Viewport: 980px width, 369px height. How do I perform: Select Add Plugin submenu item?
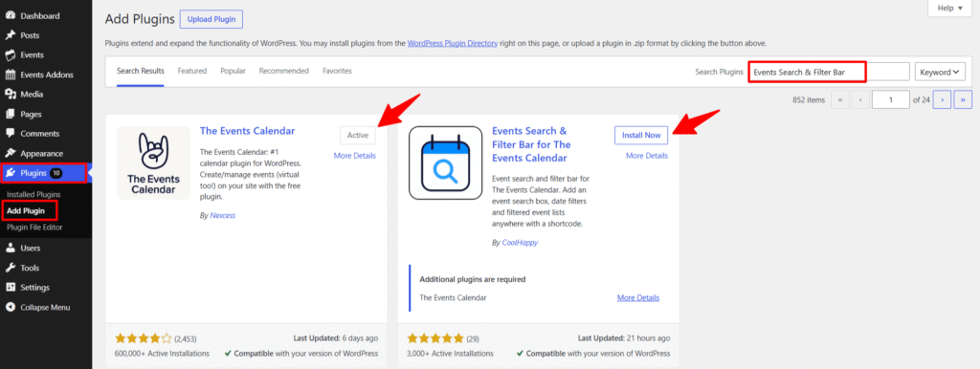pos(26,211)
